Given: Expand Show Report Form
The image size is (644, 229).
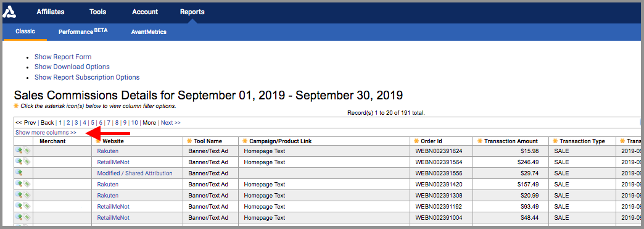Looking at the screenshot, I should [63, 57].
